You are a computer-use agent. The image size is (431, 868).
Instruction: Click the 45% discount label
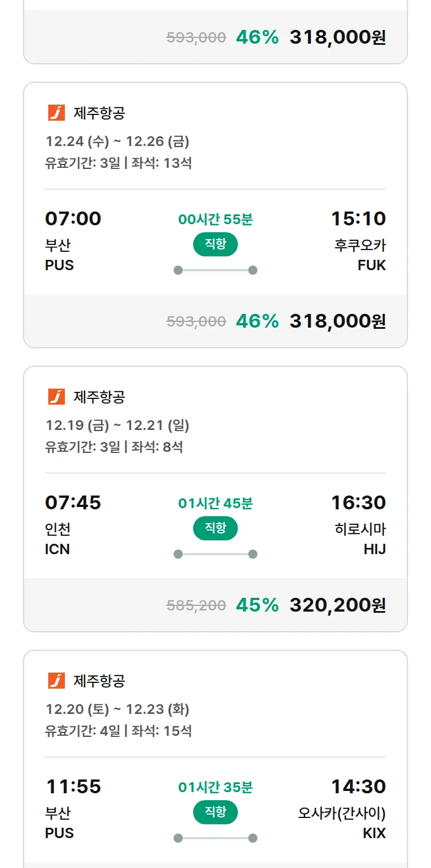coord(257,605)
